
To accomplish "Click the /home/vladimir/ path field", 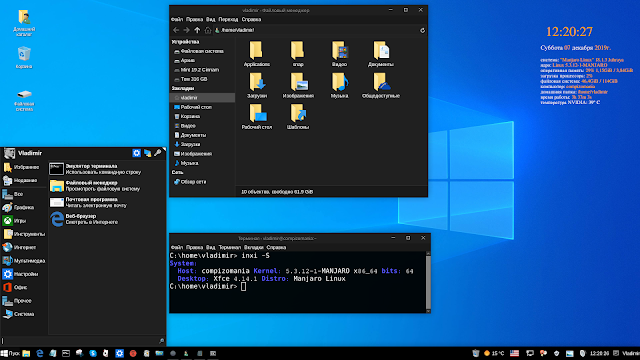I will click(316, 30).
